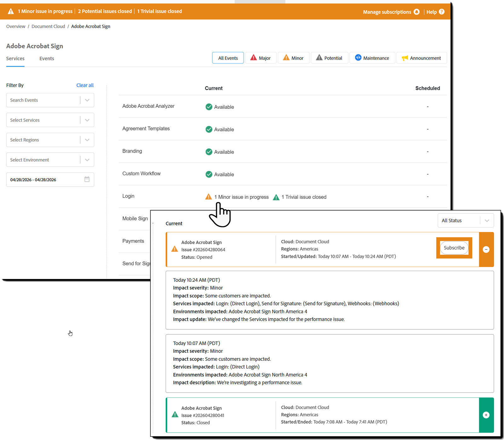Toggle the Minor events filter
504x440 pixels.
click(293, 58)
